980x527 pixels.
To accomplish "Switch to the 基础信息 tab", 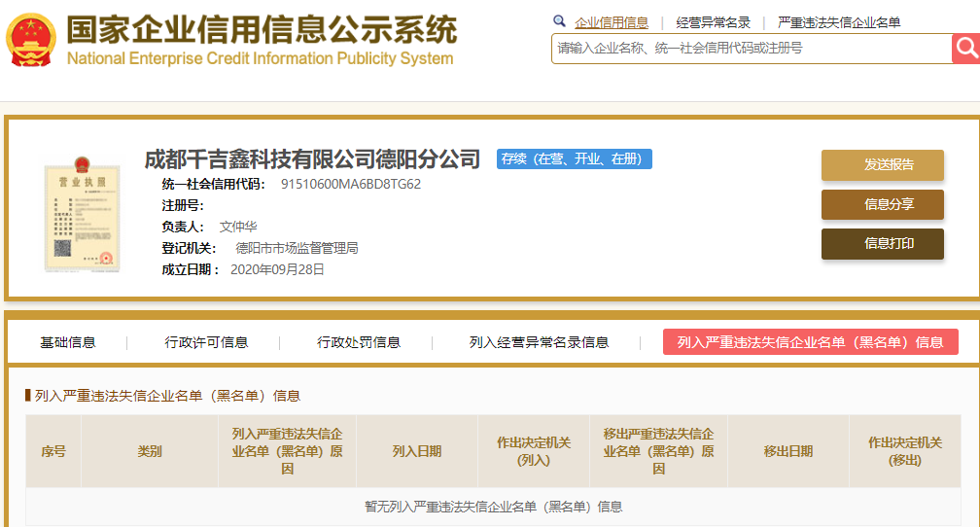I will click(67, 342).
